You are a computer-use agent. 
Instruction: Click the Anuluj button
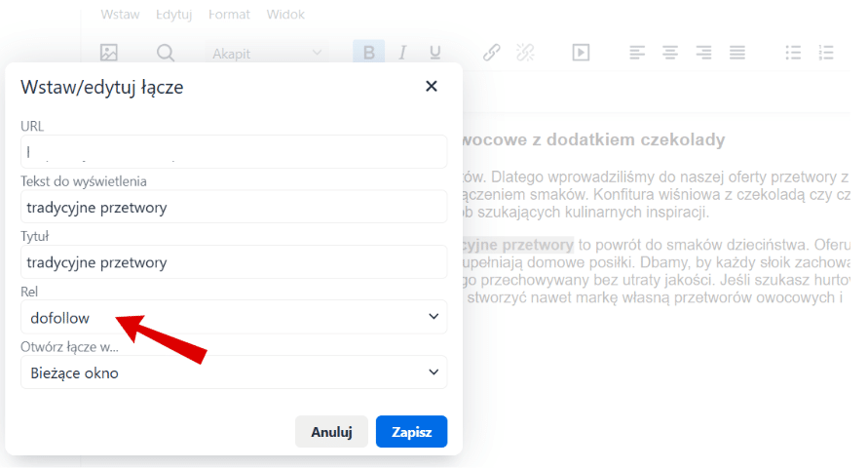point(331,432)
